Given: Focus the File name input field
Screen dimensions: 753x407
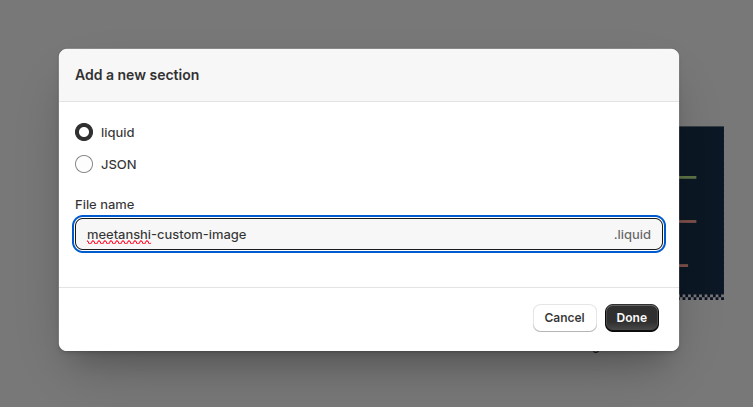Looking at the screenshot, I should pyautogui.click(x=400, y=235).
